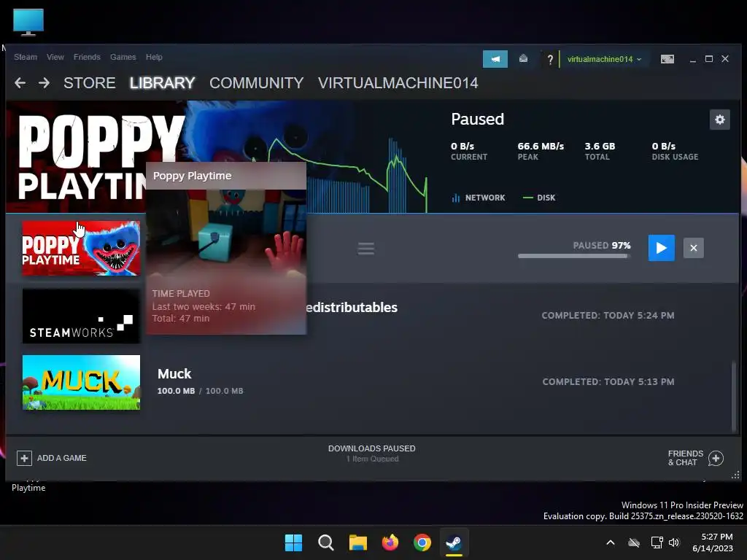Launch File Explorer from the taskbar
747x560 pixels.
pos(357,542)
